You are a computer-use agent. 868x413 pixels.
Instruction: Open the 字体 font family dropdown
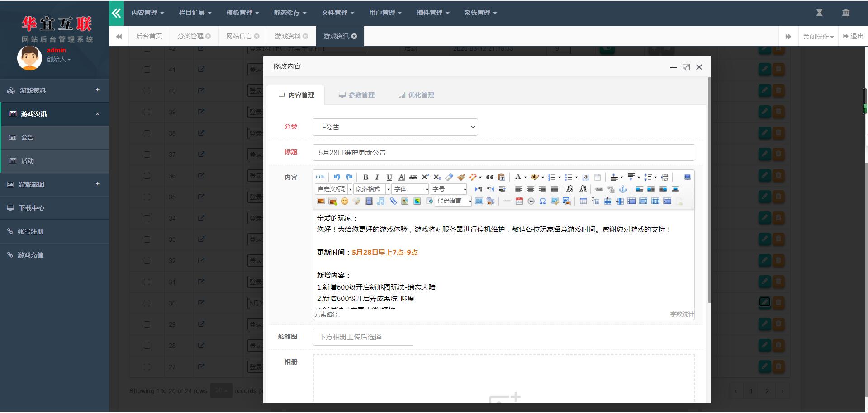(411, 189)
